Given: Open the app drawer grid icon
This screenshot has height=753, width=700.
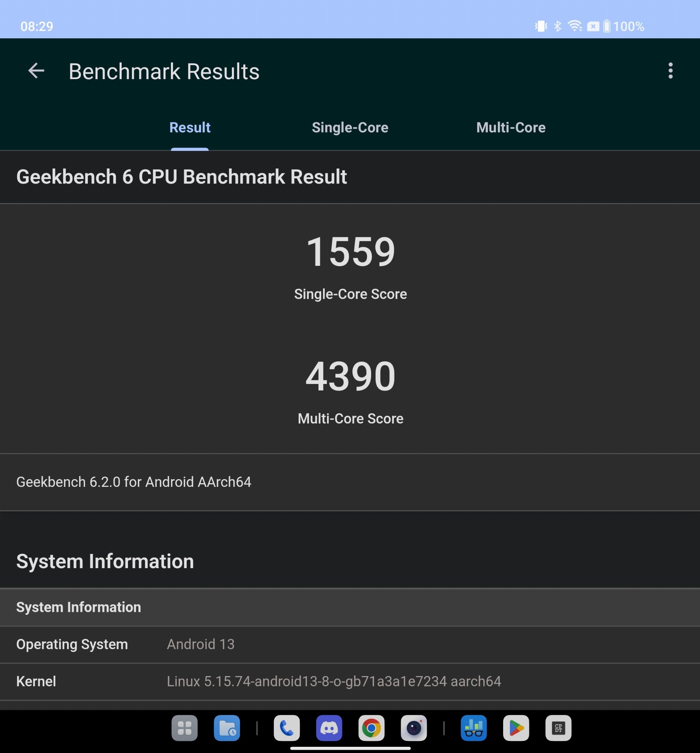Looking at the screenshot, I should click(x=184, y=728).
